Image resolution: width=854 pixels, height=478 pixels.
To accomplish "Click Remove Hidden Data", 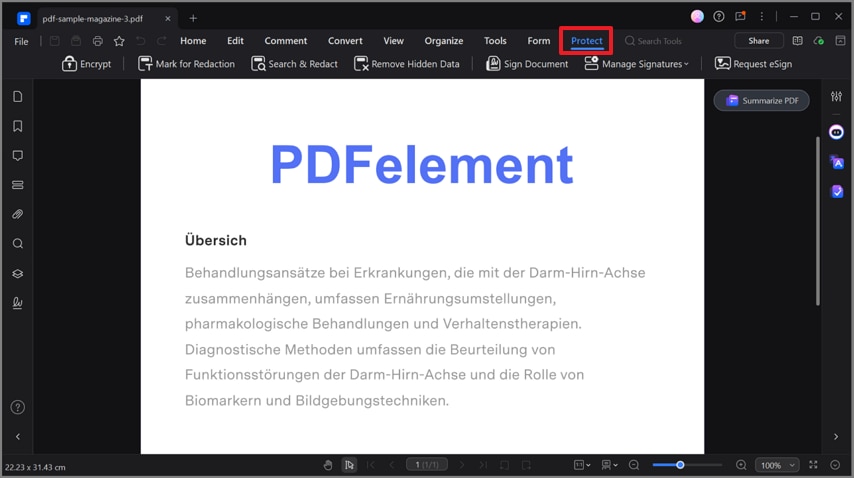I will [x=407, y=64].
